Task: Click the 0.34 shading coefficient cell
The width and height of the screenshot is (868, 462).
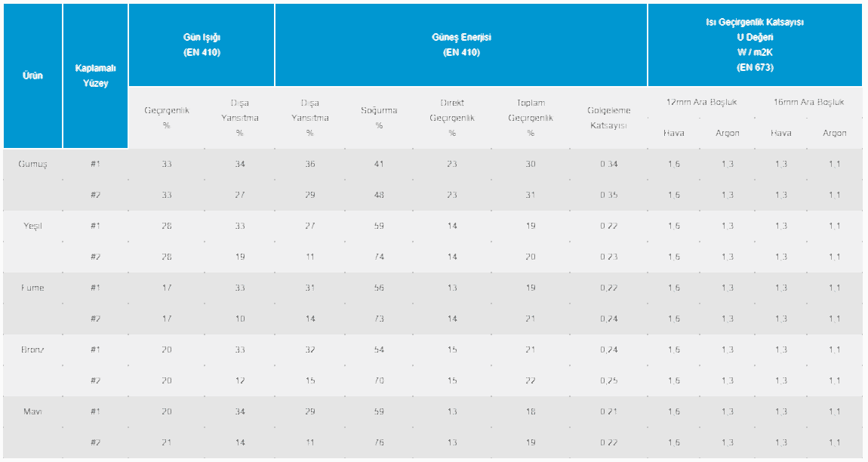Action: click(608, 164)
